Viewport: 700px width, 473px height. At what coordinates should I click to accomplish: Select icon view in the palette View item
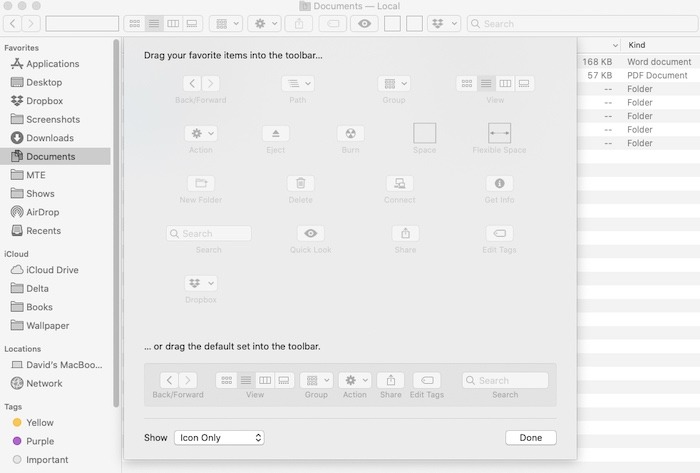click(x=467, y=83)
